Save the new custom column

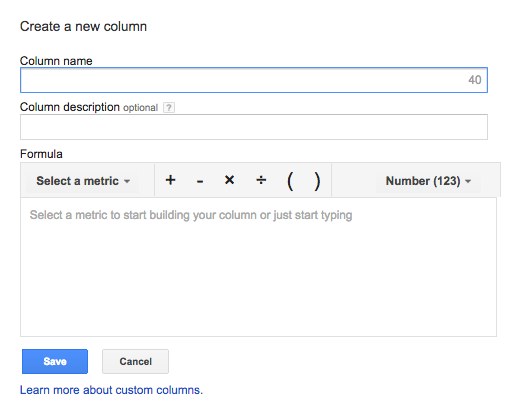coord(55,361)
